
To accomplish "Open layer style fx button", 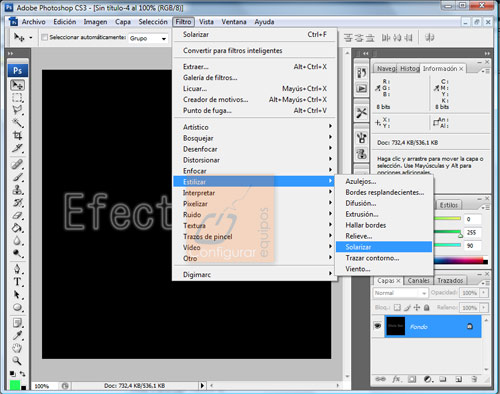I will pyautogui.click(x=396, y=379).
